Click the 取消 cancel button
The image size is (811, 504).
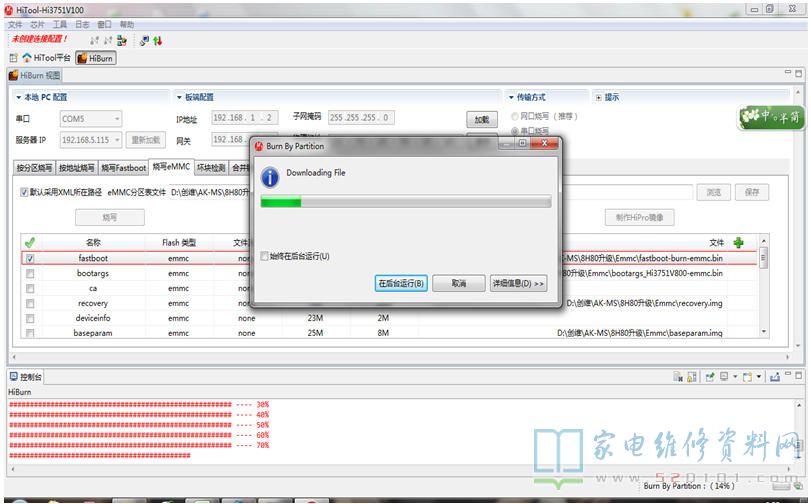click(459, 283)
